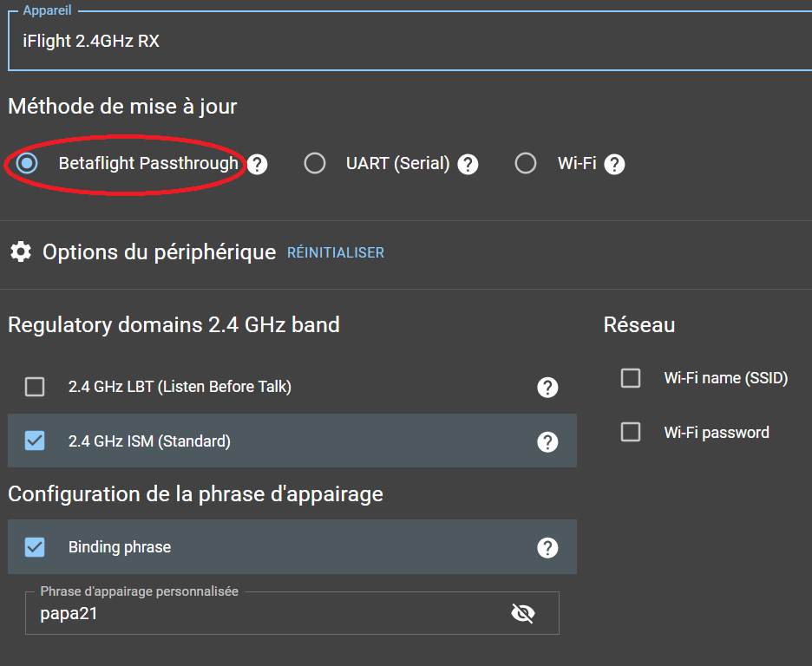
Task: Enable Wi-Fi password checkbox
Action: pyautogui.click(x=631, y=432)
